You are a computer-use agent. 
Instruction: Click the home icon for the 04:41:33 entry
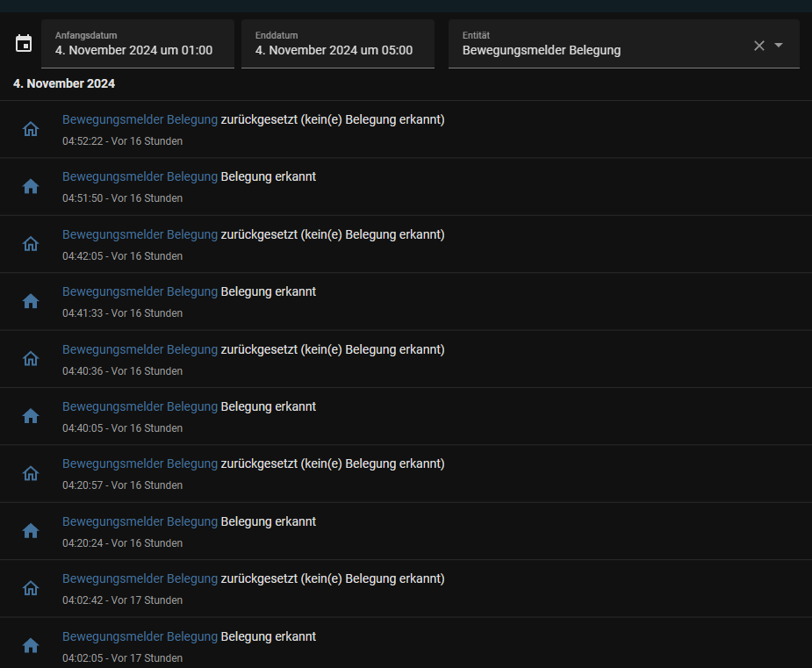(31, 301)
